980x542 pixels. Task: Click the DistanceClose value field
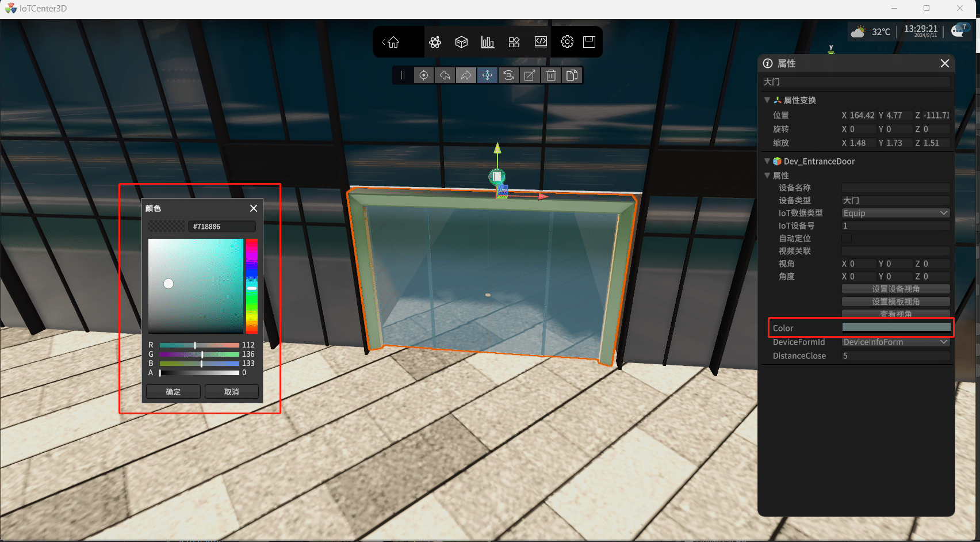tap(895, 356)
